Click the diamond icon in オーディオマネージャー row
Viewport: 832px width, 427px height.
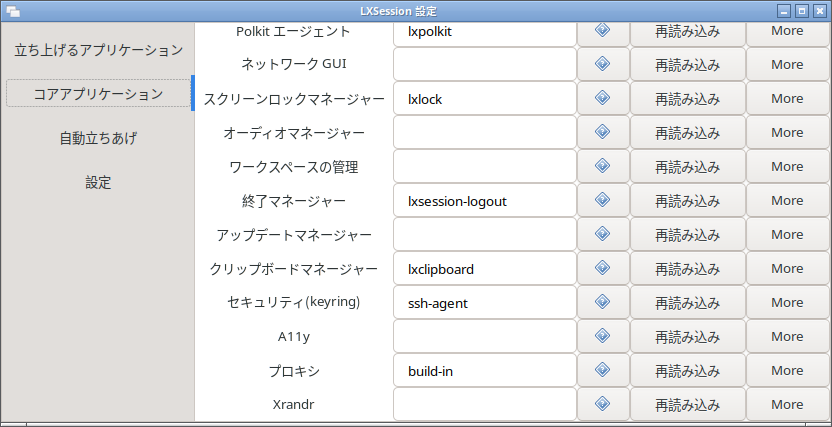[602, 132]
